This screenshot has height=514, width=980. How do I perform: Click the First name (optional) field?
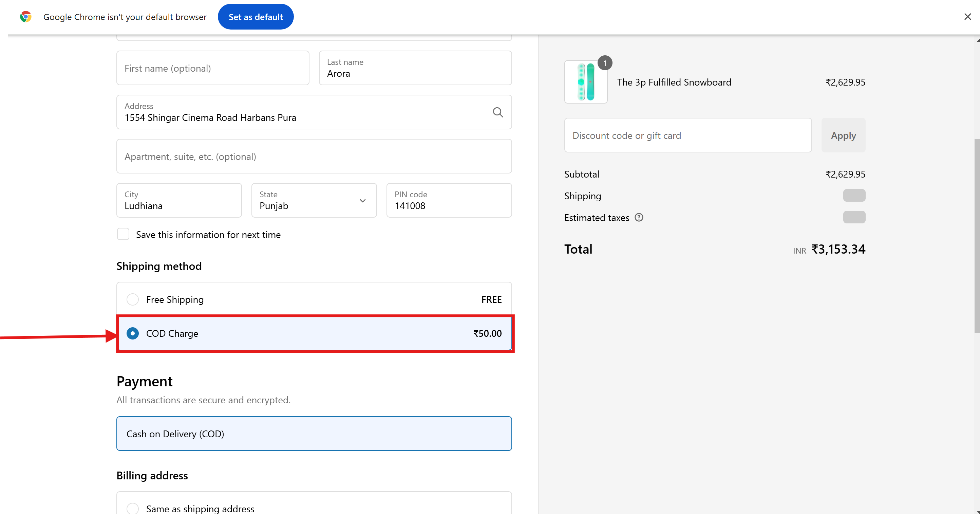pyautogui.click(x=213, y=68)
